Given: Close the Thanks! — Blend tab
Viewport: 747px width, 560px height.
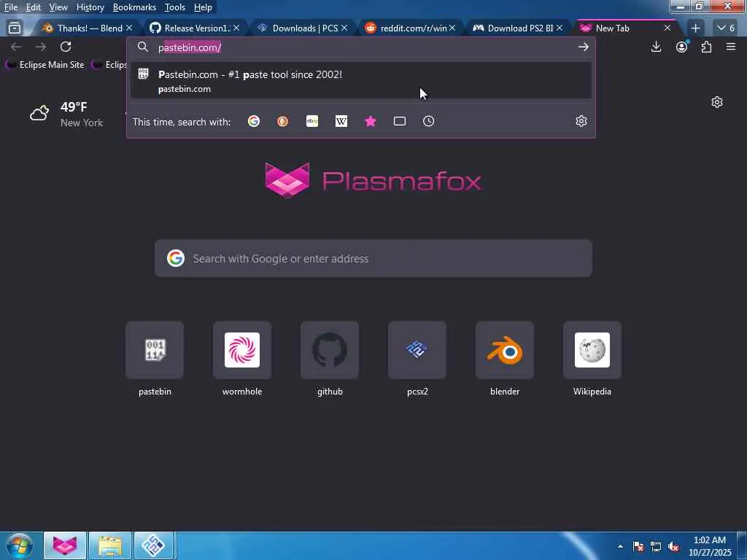Looking at the screenshot, I should [x=129, y=28].
